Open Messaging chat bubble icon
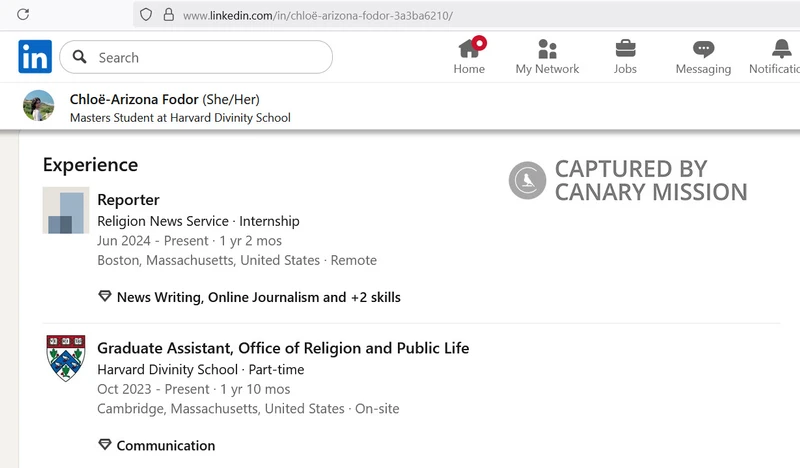Screen dimensions: 800x468 (x=703, y=48)
